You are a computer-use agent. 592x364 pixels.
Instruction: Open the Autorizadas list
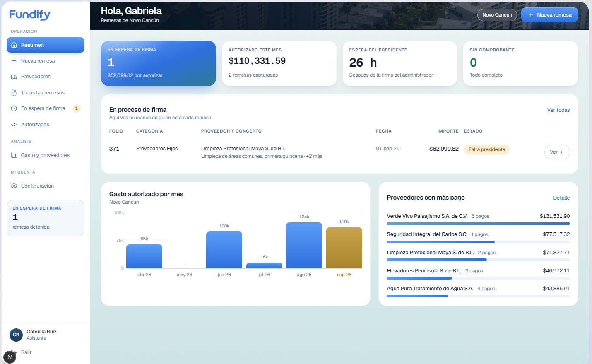(x=46, y=125)
